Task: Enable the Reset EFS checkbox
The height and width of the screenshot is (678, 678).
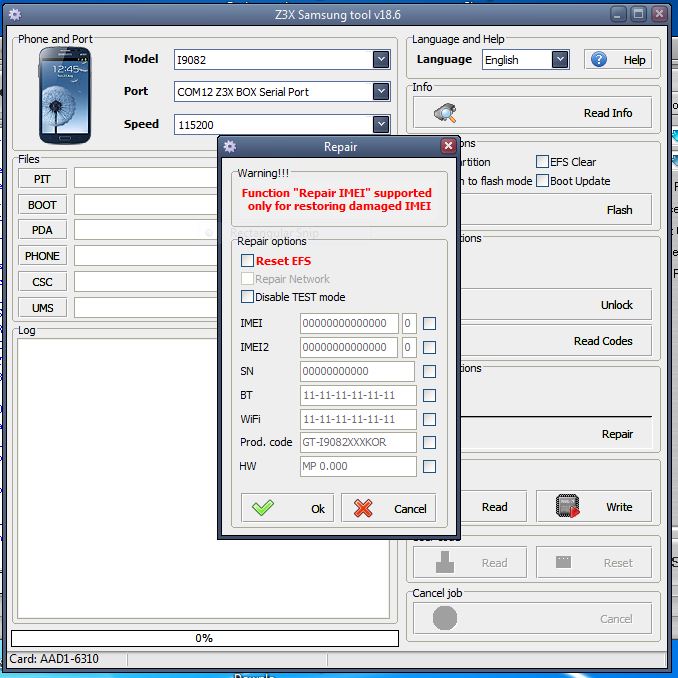Action: coord(247,260)
